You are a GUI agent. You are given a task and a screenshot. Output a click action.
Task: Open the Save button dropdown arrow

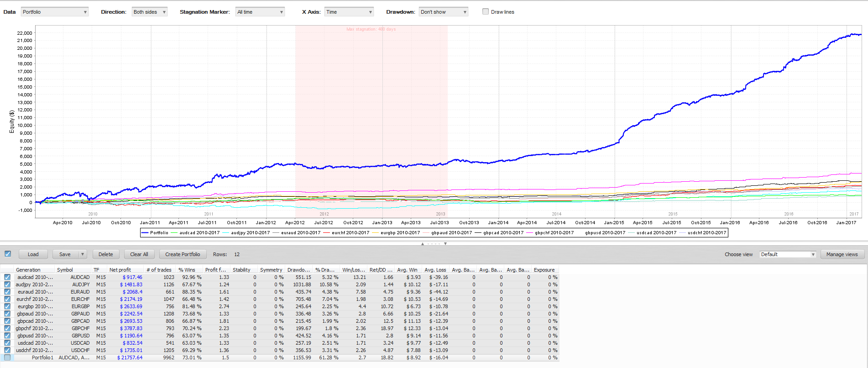coord(83,254)
